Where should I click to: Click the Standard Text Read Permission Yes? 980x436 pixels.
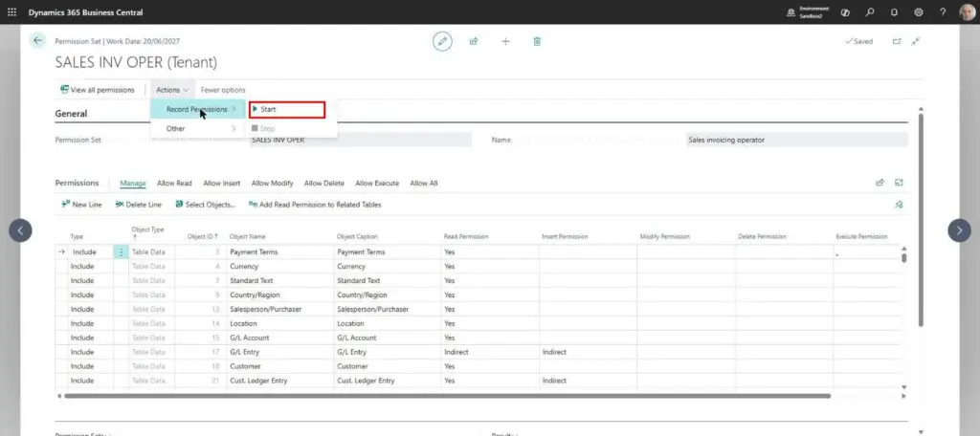pyautogui.click(x=490, y=280)
